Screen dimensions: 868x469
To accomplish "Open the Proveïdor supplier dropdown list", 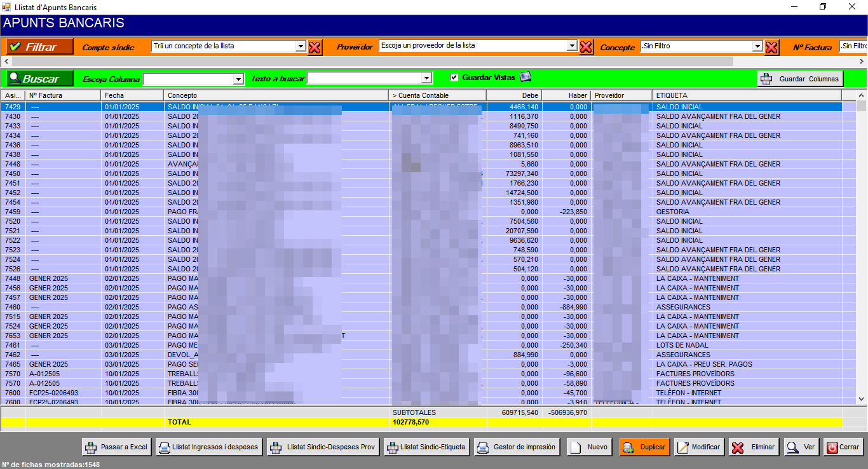I will click(572, 46).
